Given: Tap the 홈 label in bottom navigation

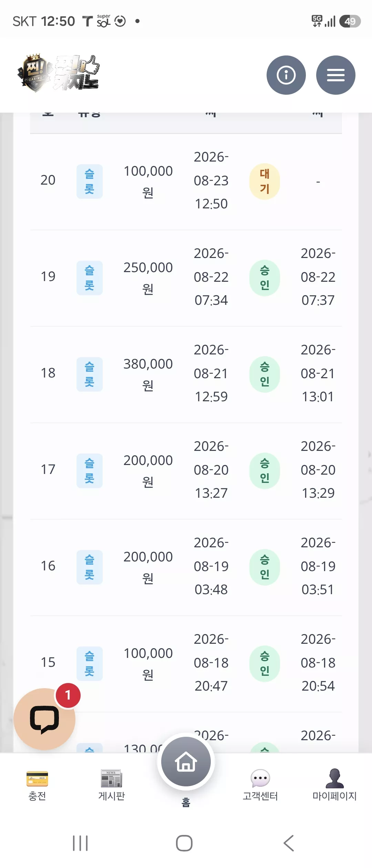Looking at the screenshot, I should tap(186, 803).
